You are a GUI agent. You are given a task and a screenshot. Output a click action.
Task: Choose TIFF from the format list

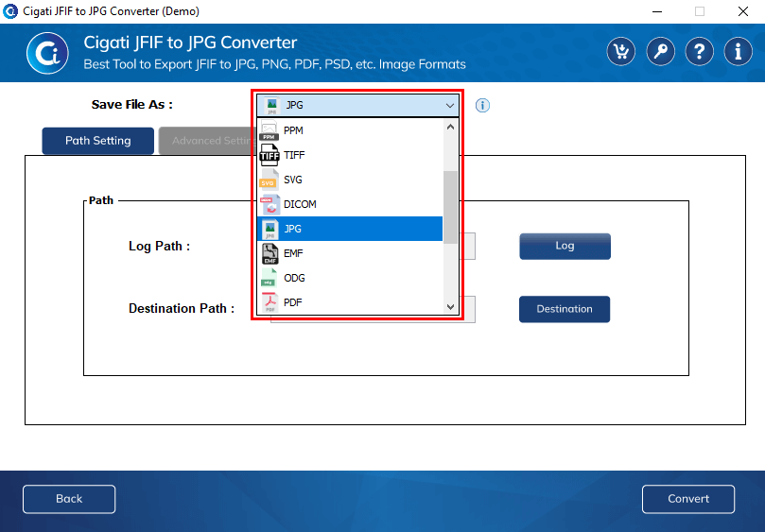pos(350,155)
